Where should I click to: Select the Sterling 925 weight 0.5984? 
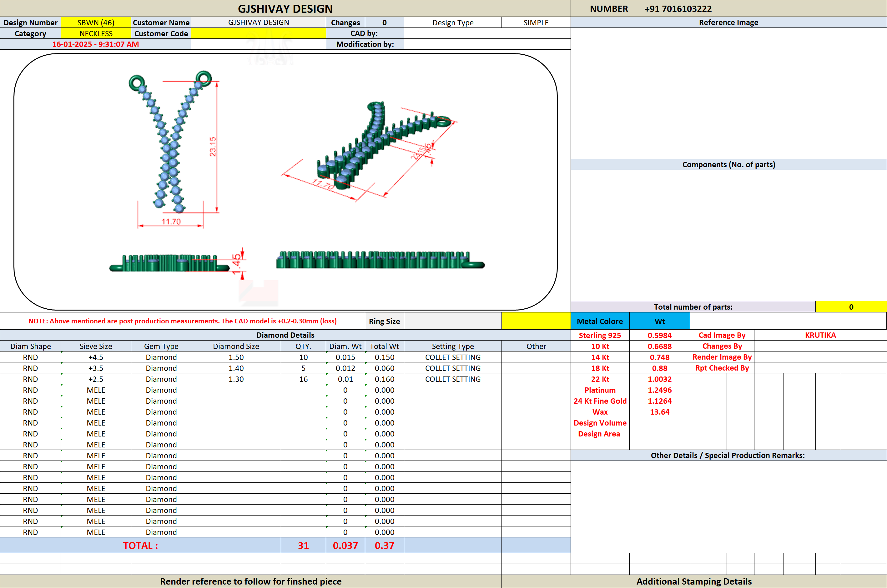click(x=660, y=335)
